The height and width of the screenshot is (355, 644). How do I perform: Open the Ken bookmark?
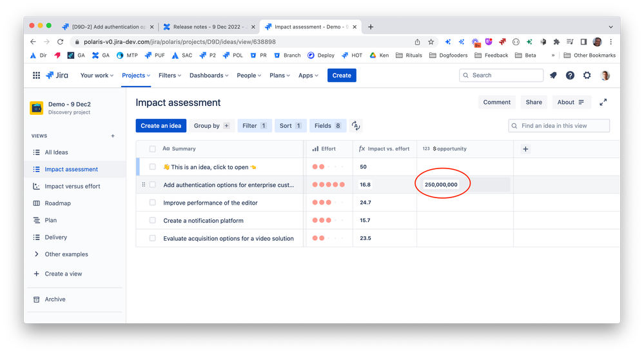click(x=378, y=55)
